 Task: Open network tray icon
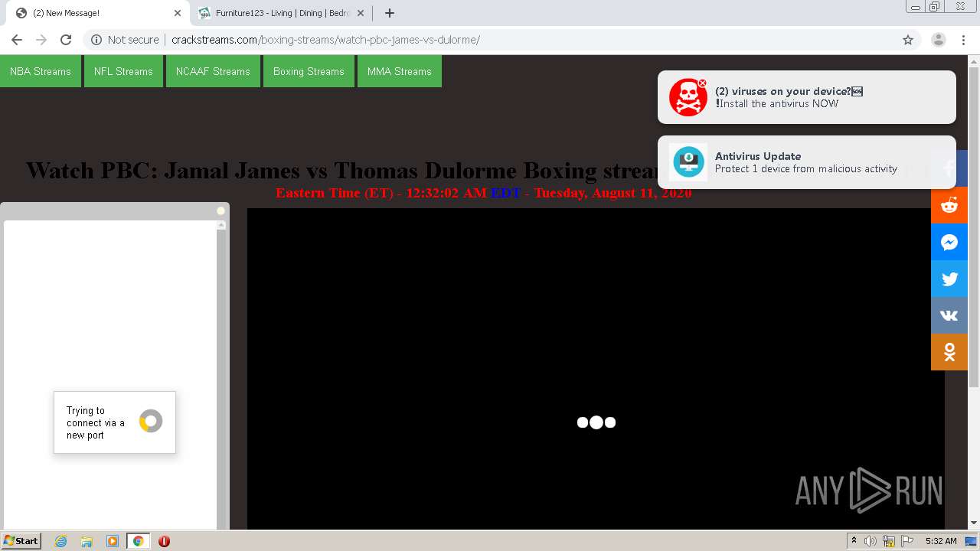click(x=889, y=541)
